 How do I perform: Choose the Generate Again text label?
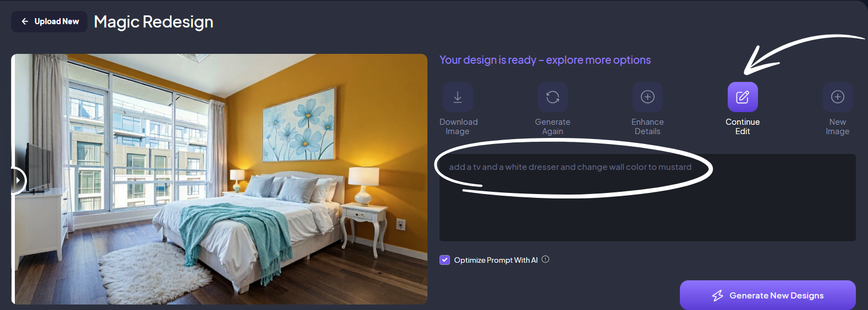pyautogui.click(x=552, y=126)
